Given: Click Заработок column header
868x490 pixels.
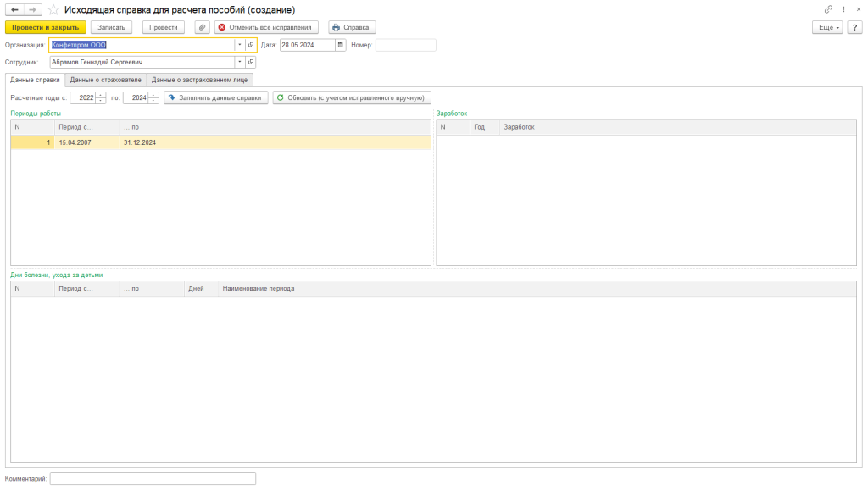Looking at the screenshot, I should [x=677, y=127].
